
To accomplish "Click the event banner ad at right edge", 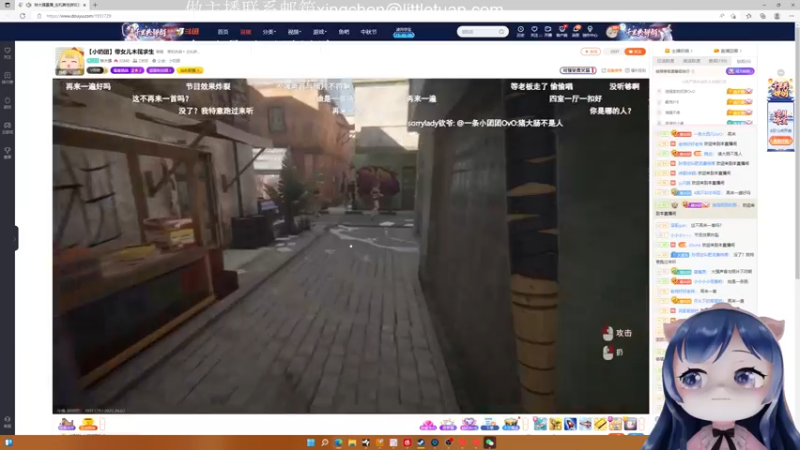I will pyautogui.click(x=780, y=114).
